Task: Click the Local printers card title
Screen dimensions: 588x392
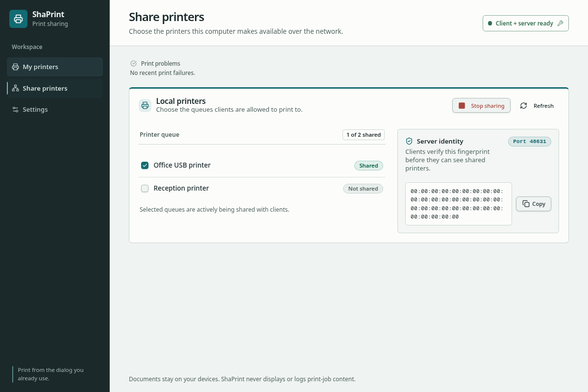Action: (x=181, y=101)
